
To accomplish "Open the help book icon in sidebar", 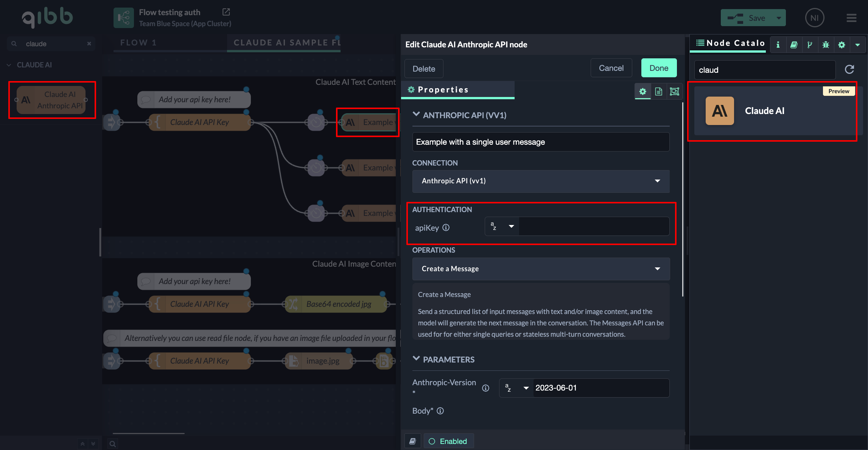I will [x=794, y=45].
